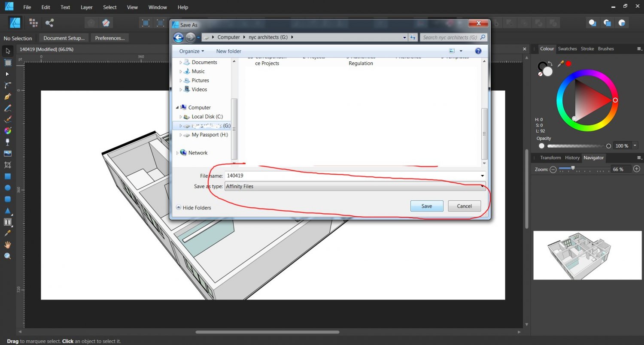Click the red recent colour swatch

click(568, 64)
